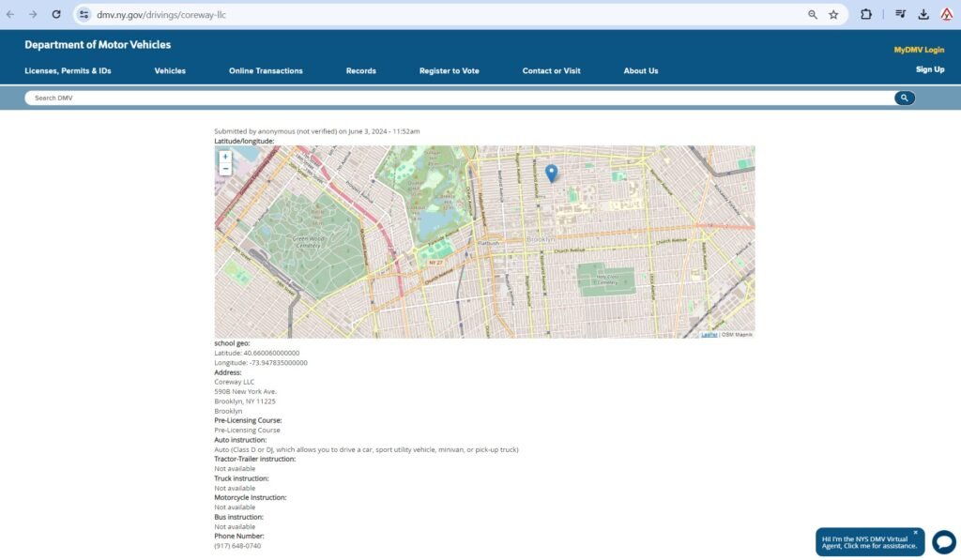The width and height of the screenshot is (961, 560).
Task: Open the media controls icon
Action: click(900, 15)
